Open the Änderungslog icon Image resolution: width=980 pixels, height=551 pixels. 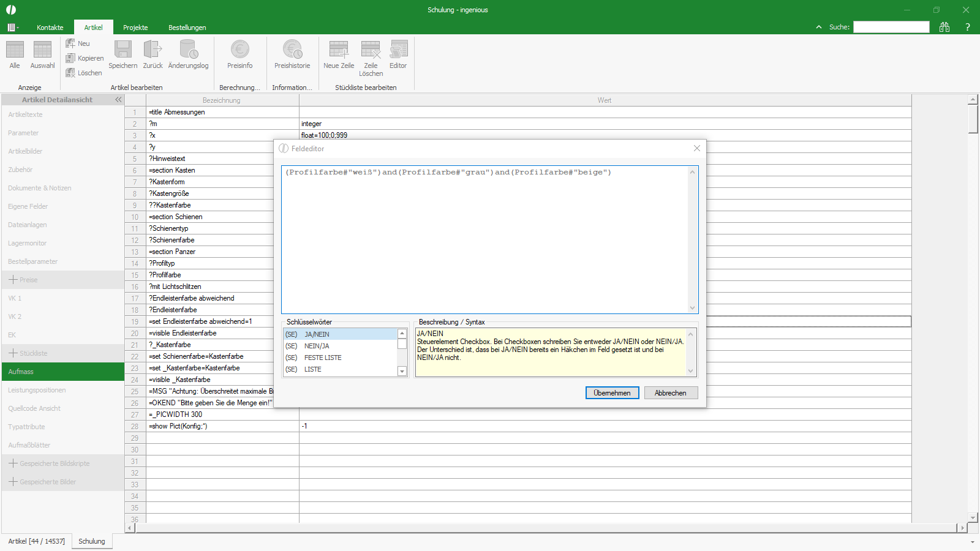pyautogui.click(x=188, y=50)
